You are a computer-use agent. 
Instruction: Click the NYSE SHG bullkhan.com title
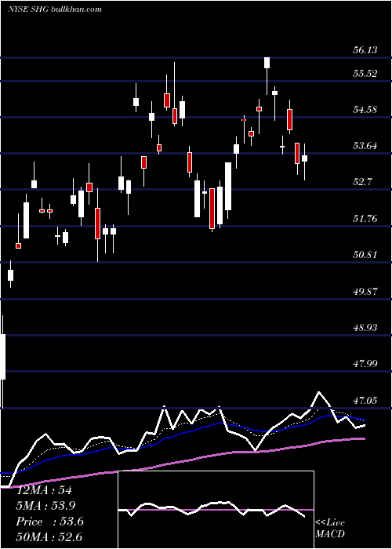point(55,9)
